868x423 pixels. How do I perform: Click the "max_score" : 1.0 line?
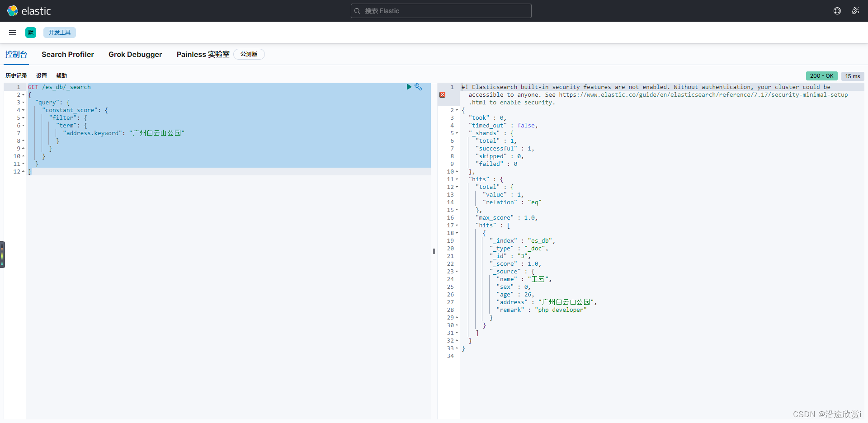click(506, 218)
